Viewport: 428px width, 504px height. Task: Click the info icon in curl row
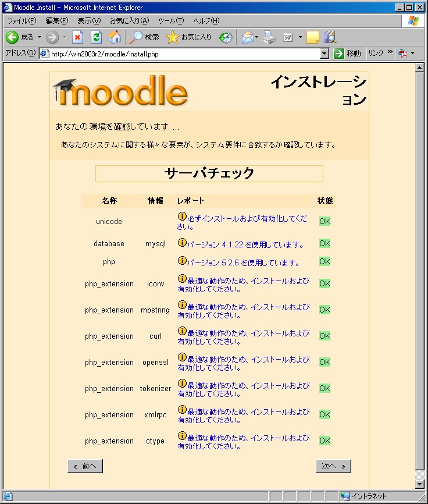[182, 331]
